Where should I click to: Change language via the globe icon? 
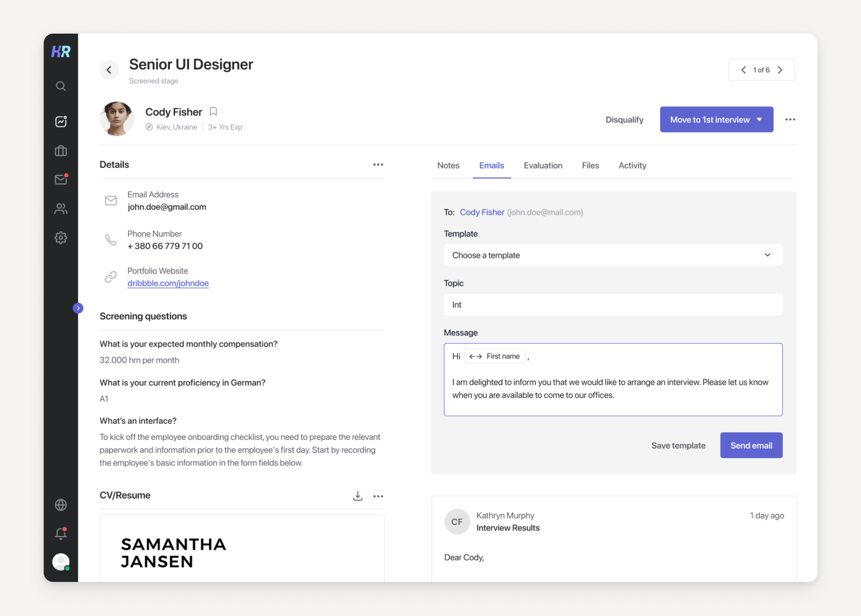(x=61, y=505)
